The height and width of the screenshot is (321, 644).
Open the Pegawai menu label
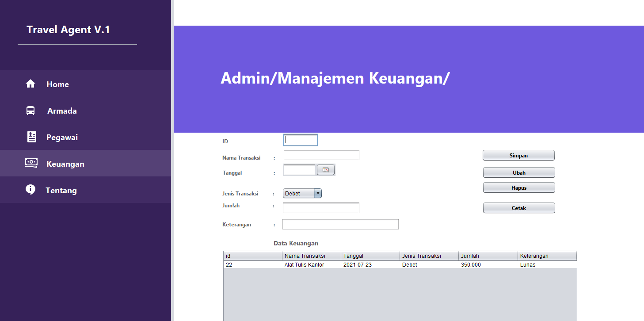click(x=62, y=138)
